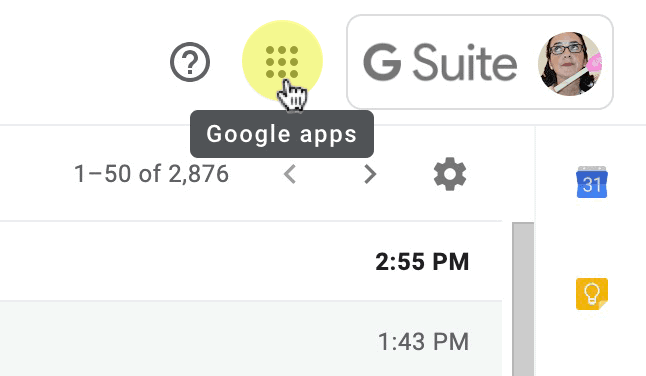Go to newer messages with left chevron
646x376 pixels.
coord(290,174)
